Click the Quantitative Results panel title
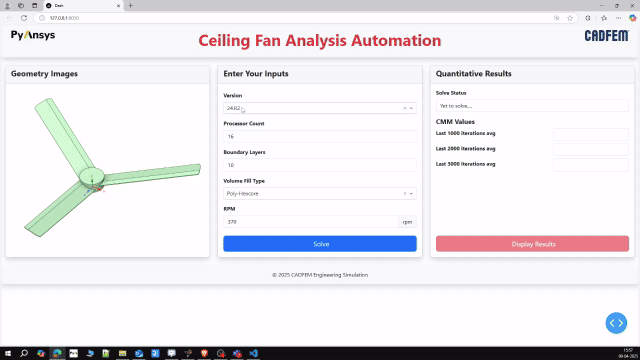The image size is (640, 360). click(473, 74)
